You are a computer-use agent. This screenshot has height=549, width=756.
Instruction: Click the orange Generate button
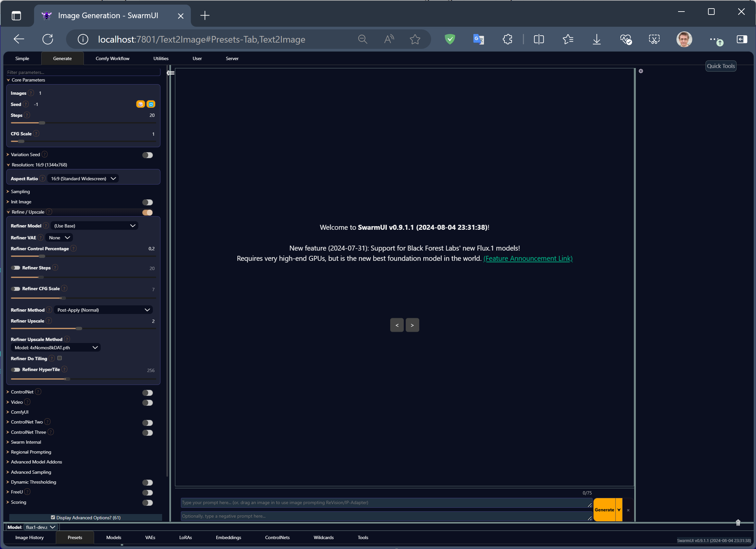click(604, 510)
